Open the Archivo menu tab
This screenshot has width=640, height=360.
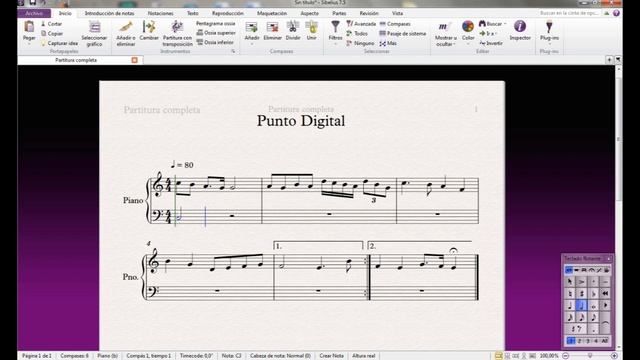coord(34,13)
